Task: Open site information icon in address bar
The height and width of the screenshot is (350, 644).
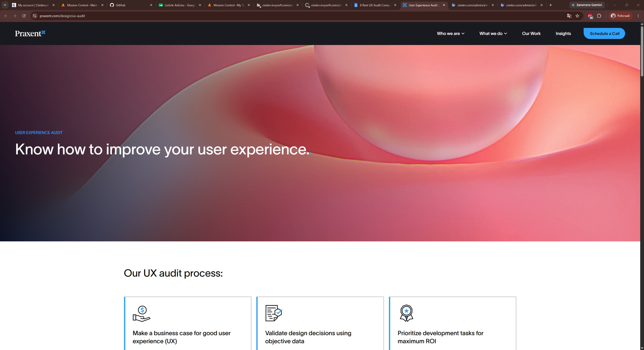Action: click(x=35, y=16)
